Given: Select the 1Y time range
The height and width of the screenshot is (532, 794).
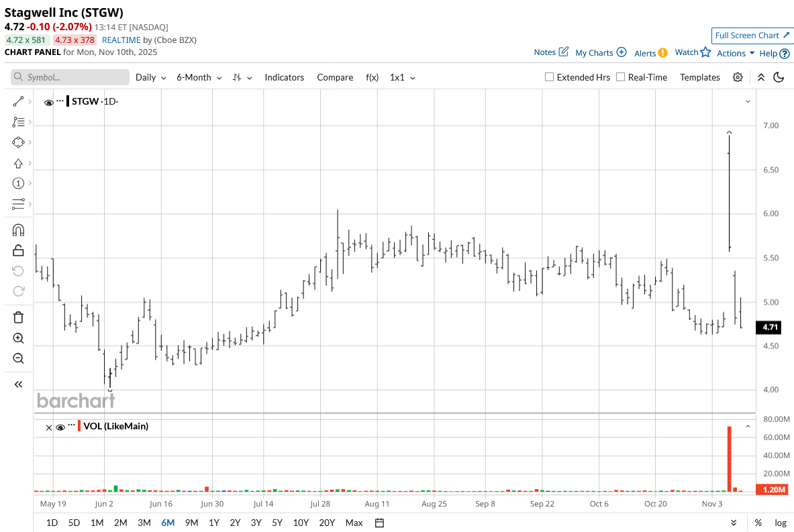Looking at the screenshot, I should click(214, 523).
